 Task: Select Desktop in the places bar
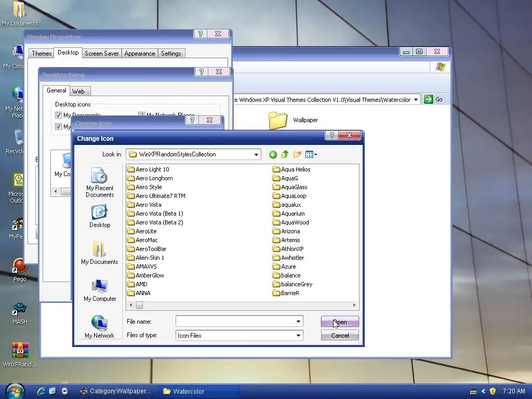[100, 216]
